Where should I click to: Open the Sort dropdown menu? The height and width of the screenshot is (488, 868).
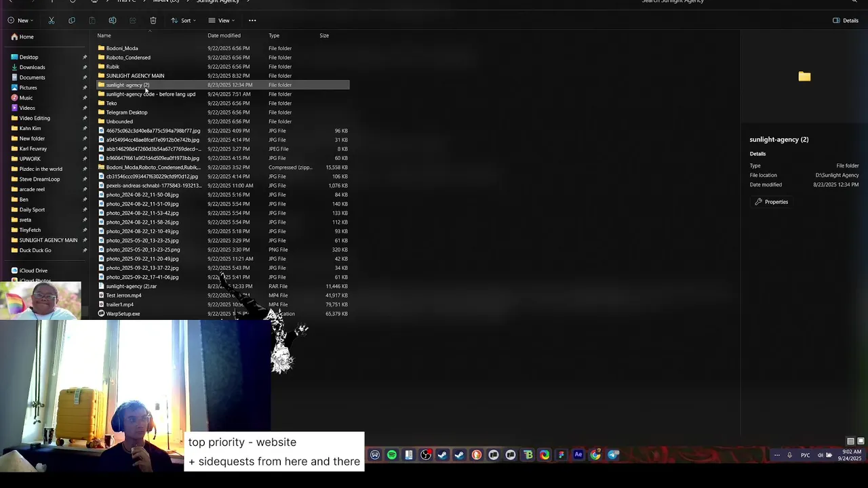183,20
